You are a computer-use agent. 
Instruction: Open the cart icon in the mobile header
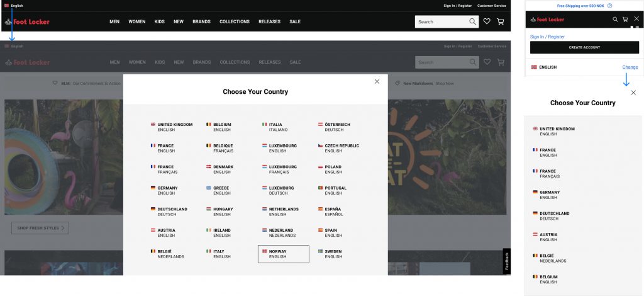click(625, 20)
